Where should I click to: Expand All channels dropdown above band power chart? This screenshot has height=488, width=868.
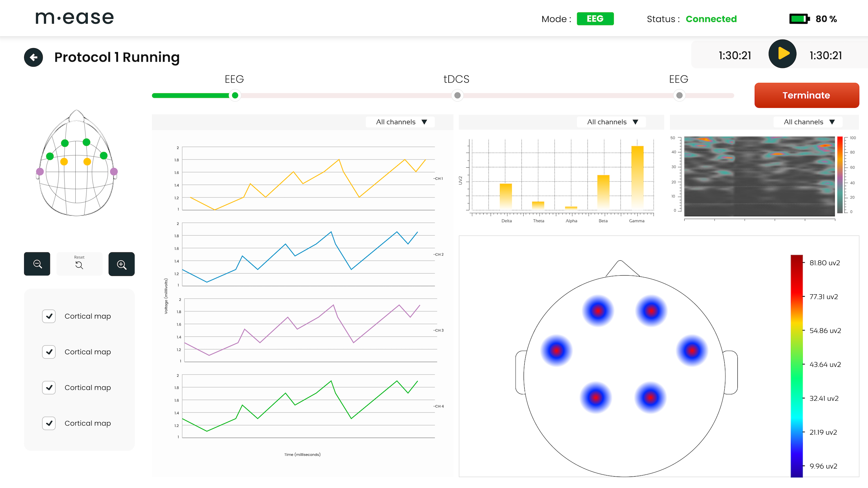point(612,122)
